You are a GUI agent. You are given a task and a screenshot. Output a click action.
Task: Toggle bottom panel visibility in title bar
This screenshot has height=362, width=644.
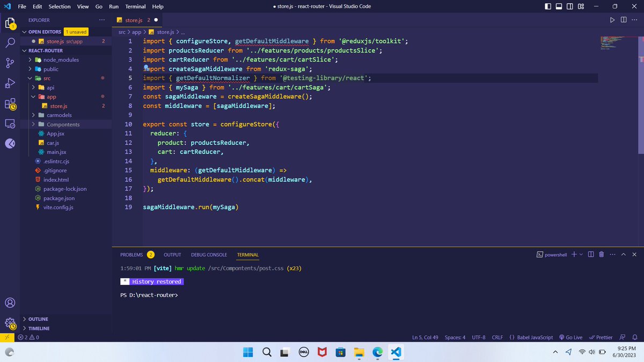(559, 6)
